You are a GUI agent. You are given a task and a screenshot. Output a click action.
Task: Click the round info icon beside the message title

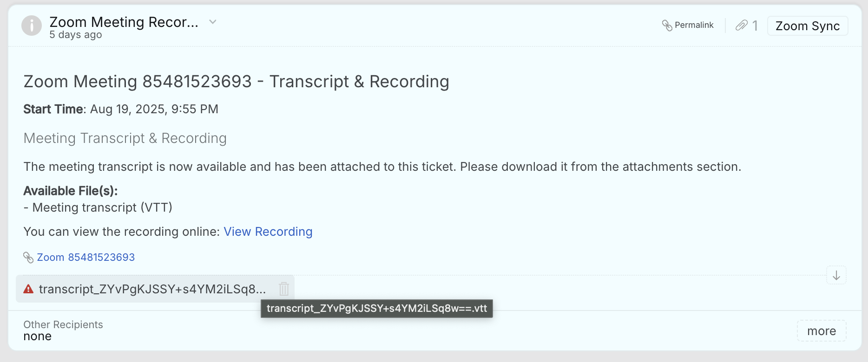tap(32, 26)
